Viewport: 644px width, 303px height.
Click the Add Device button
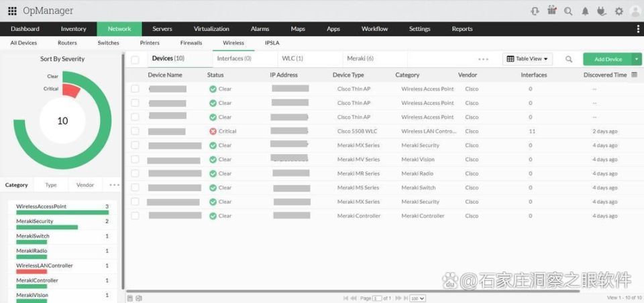coord(608,59)
